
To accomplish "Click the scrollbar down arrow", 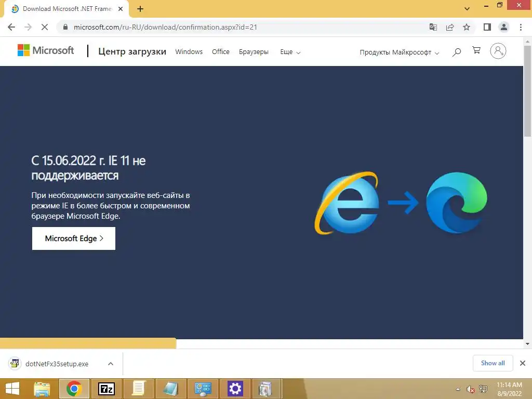I will (x=527, y=344).
